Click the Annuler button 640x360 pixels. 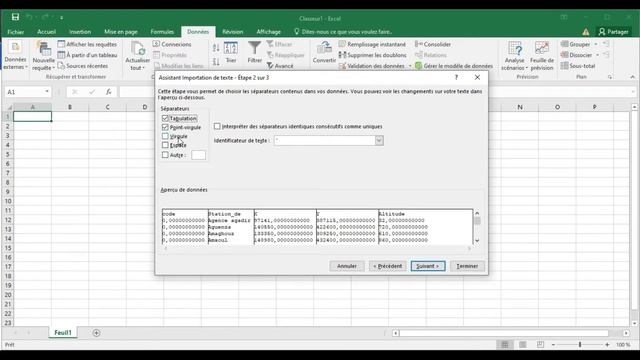347,266
